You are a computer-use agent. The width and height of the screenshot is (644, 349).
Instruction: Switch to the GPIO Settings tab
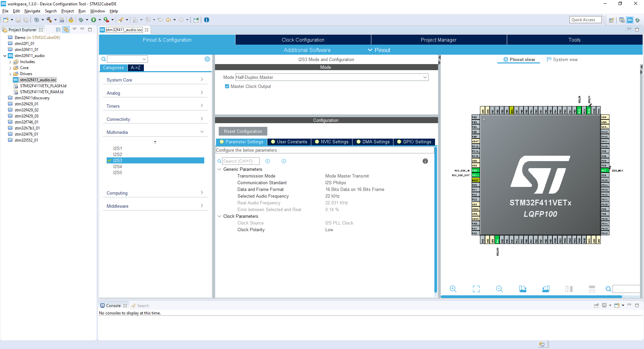tap(414, 142)
